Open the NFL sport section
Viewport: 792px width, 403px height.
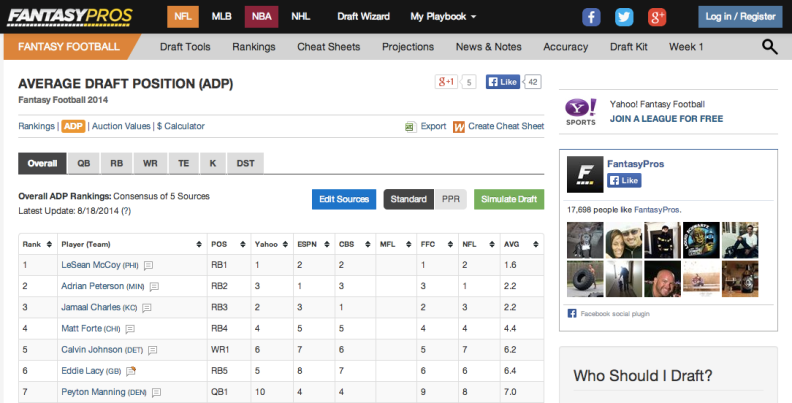pyautogui.click(x=183, y=17)
